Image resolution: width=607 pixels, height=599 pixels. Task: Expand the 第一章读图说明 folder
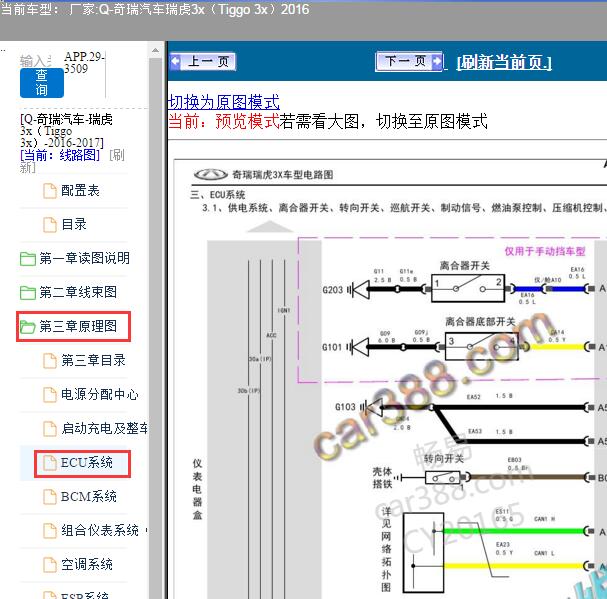click(84, 258)
